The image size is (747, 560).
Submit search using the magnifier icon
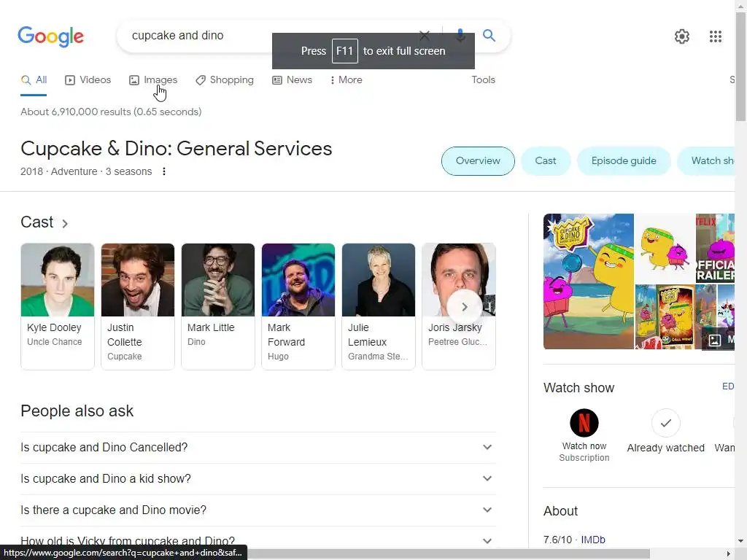point(489,35)
